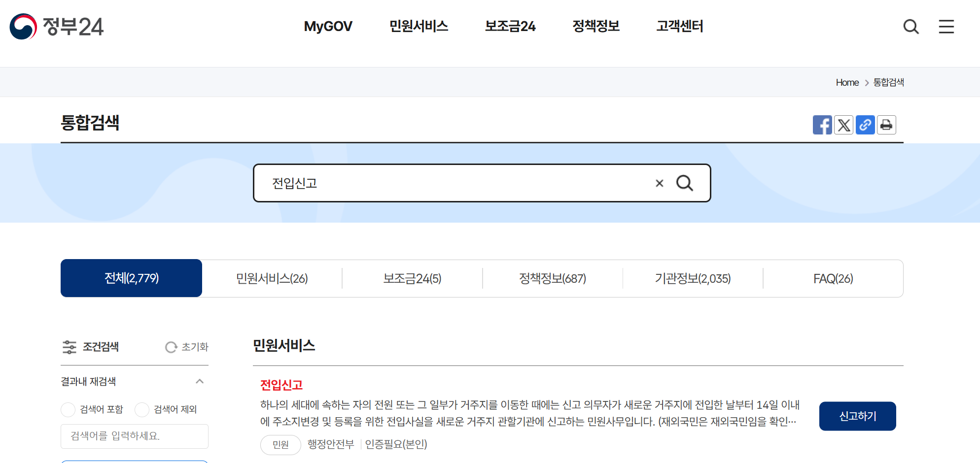The image size is (980, 463).
Task: Clear the search box with the X icon
Action: tap(659, 183)
